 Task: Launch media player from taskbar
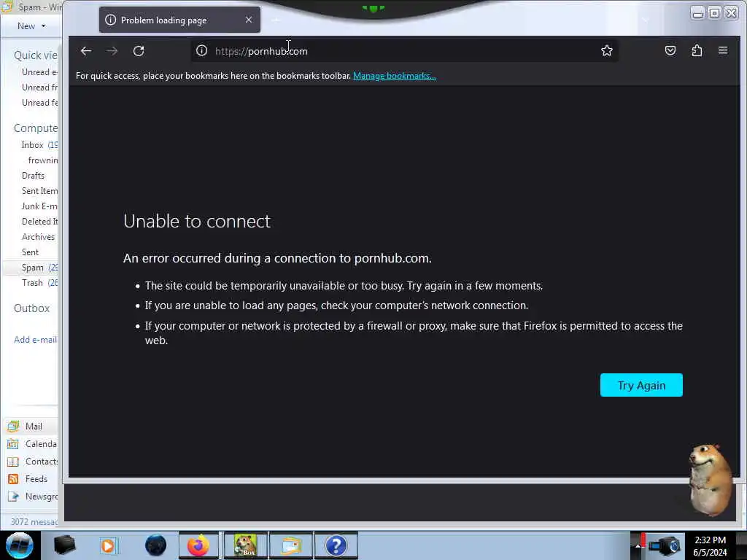coord(108,545)
